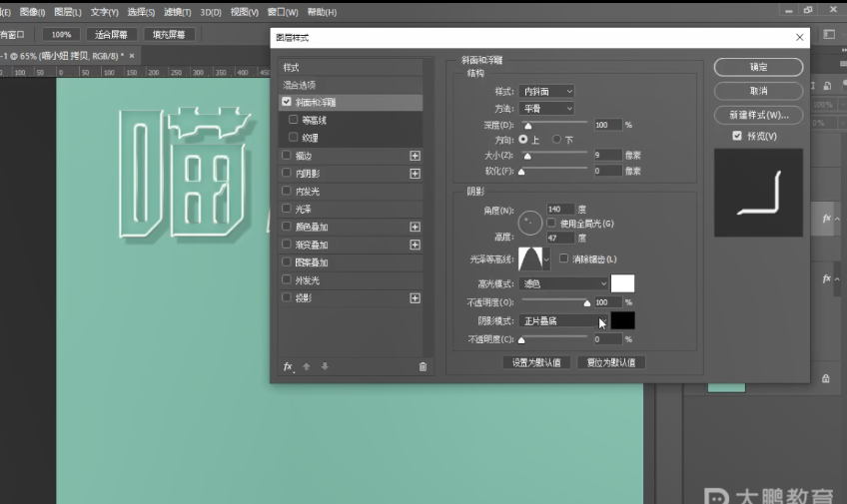Viewport: 847px width, 504px height.
Task: Open the 方法 technique dropdown
Action: (546, 108)
